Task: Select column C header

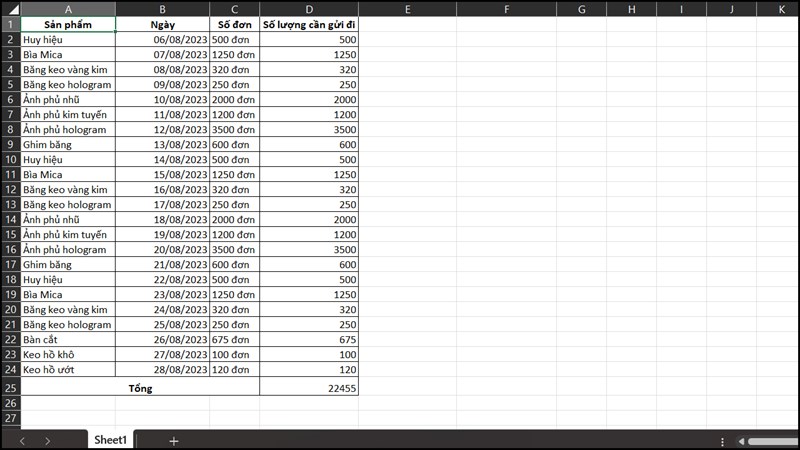Action: 234,9
